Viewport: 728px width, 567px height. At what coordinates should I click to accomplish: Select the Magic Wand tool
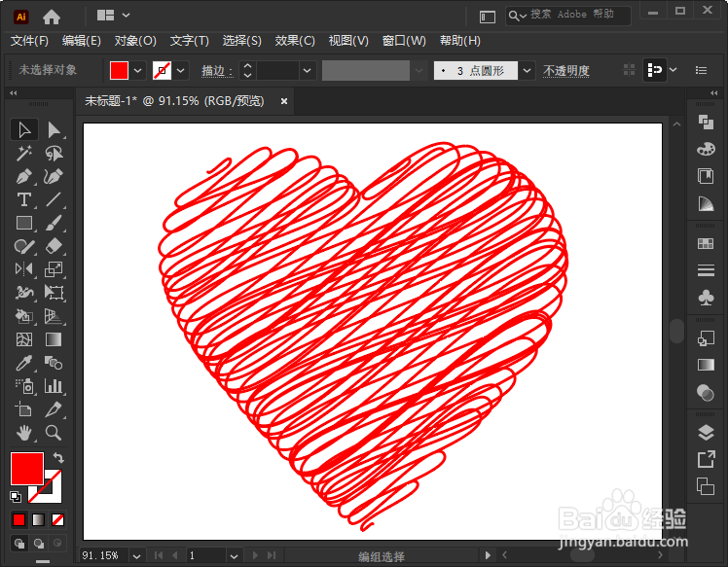pos(24,153)
